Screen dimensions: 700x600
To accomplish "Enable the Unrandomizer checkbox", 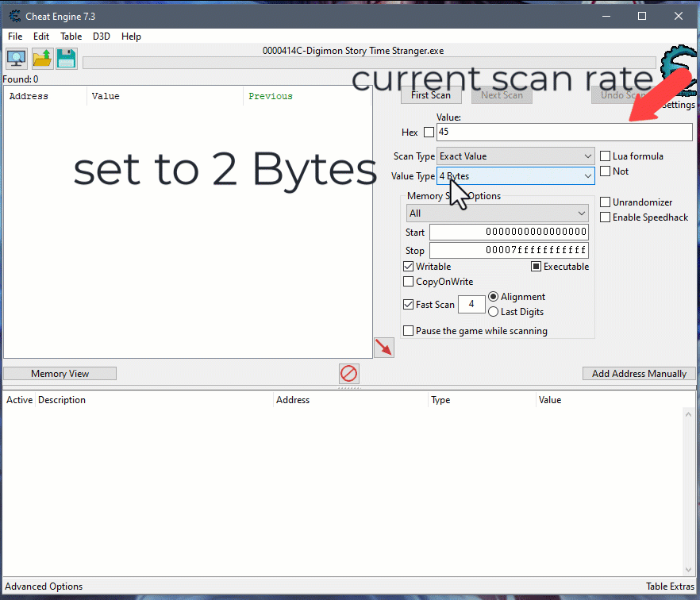I will [606, 202].
